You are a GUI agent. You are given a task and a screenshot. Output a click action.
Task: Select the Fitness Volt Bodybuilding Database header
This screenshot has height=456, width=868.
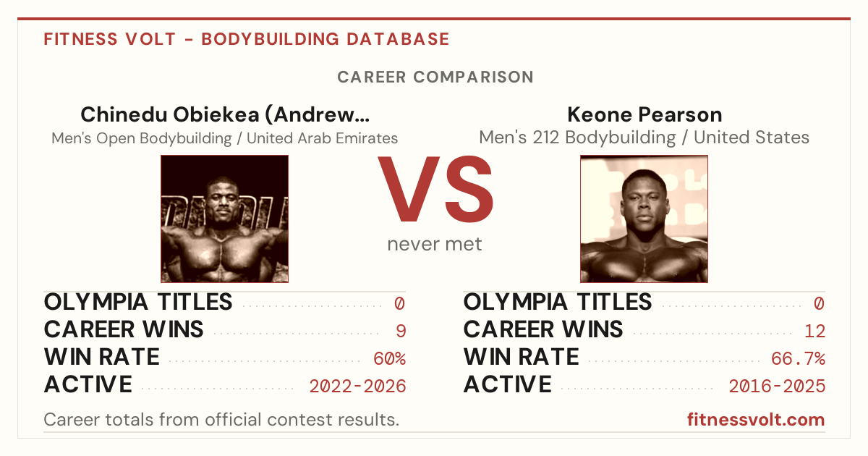247,39
